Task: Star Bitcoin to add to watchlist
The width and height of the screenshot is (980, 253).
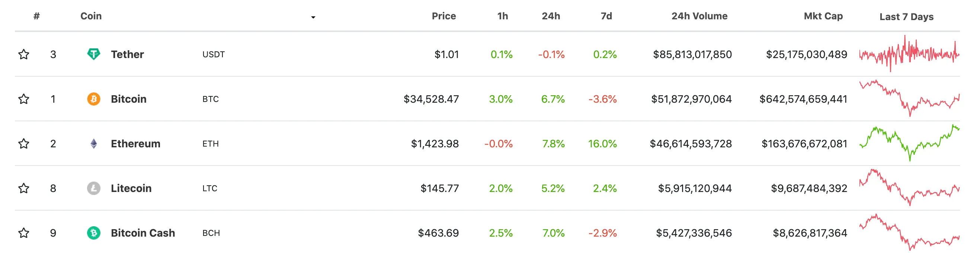Action: [23, 99]
